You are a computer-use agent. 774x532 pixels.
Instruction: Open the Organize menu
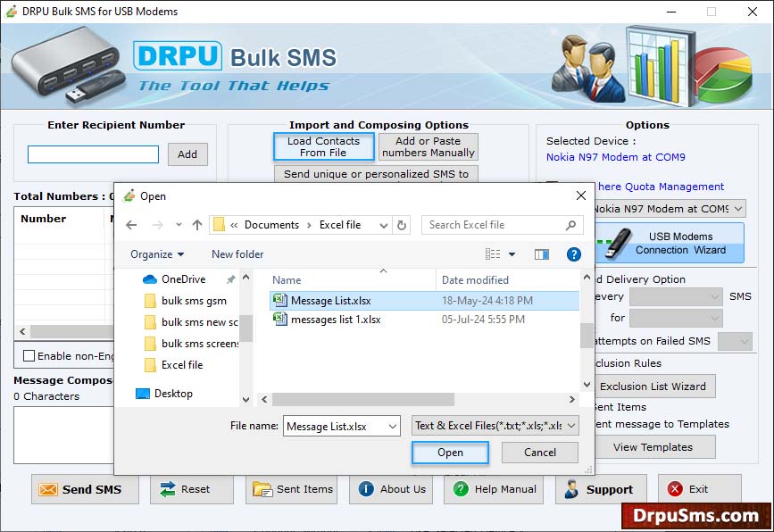coord(157,254)
